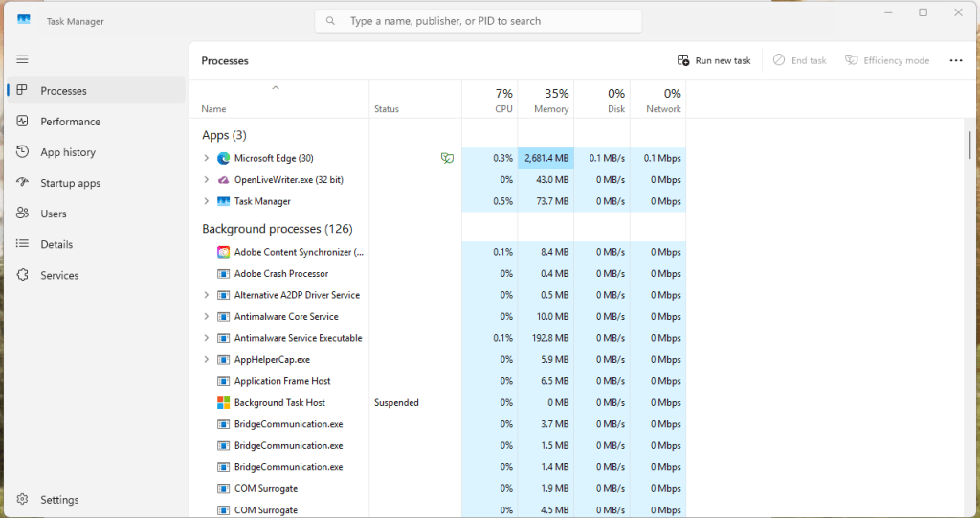Click the Adobe Content Synchronizer icon

[x=223, y=252]
